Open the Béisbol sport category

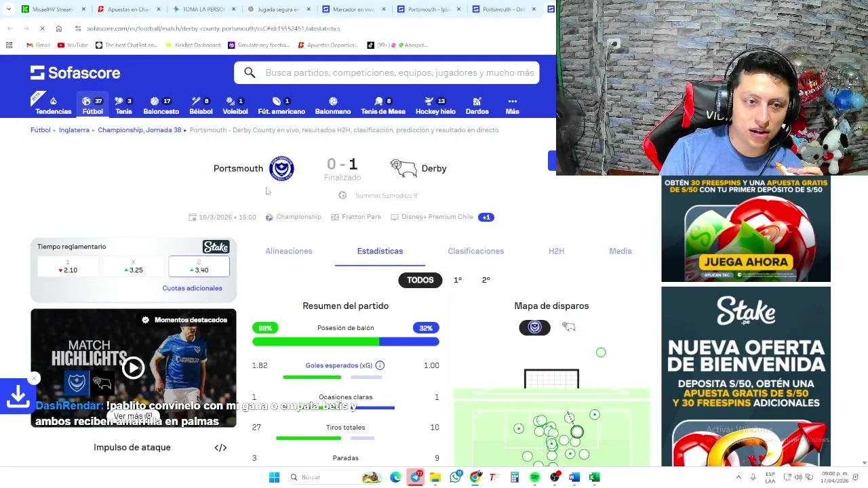[x=201, y=106]
